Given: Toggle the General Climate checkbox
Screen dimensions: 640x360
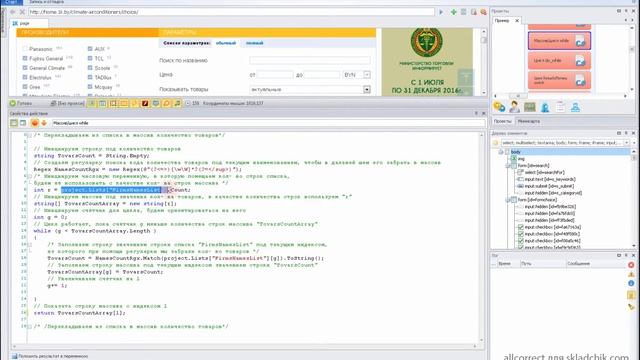Looking at the screenshot, I should [x=25, y=68].
